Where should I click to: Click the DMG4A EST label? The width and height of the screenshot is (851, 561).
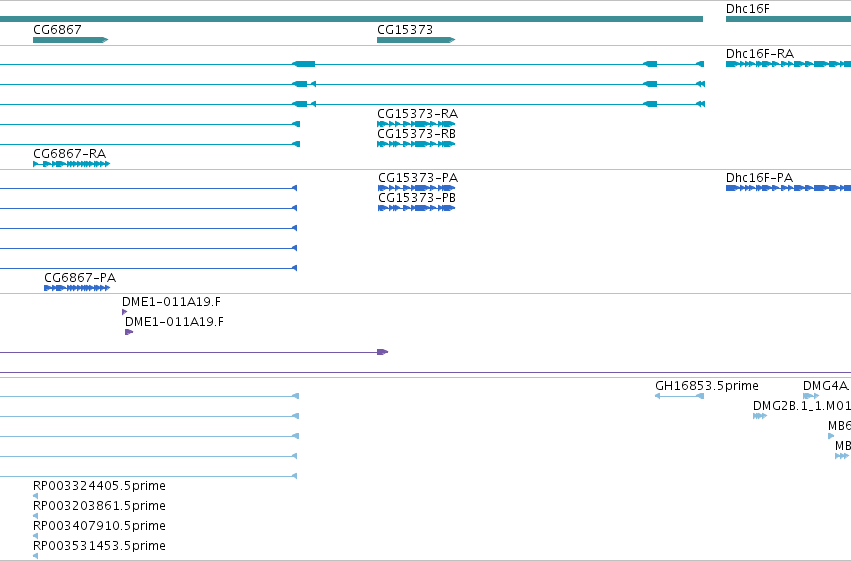click(825, 386)
